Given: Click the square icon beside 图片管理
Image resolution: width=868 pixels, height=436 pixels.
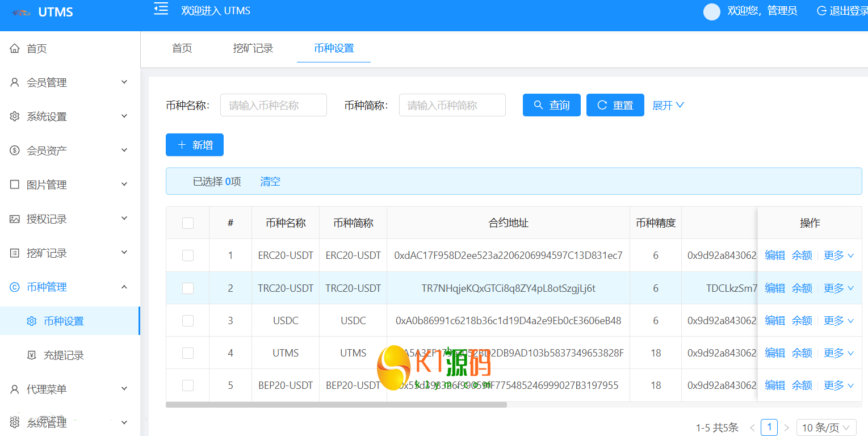Looking at the screenshot, I should pyautogui.click(x=15, y=185).
